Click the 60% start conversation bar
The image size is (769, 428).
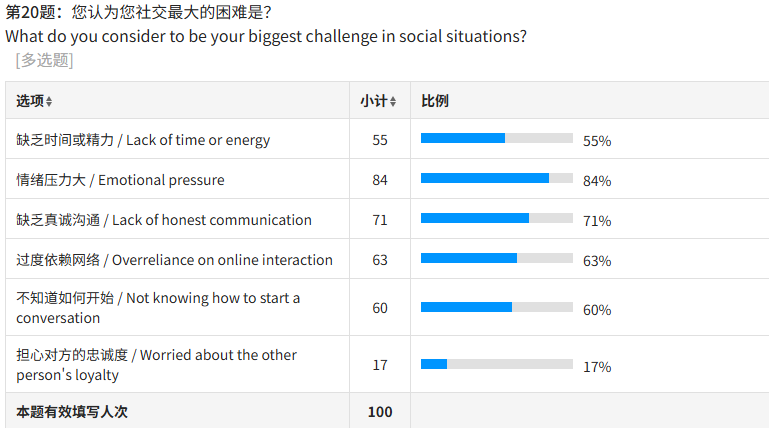[496, 308]
